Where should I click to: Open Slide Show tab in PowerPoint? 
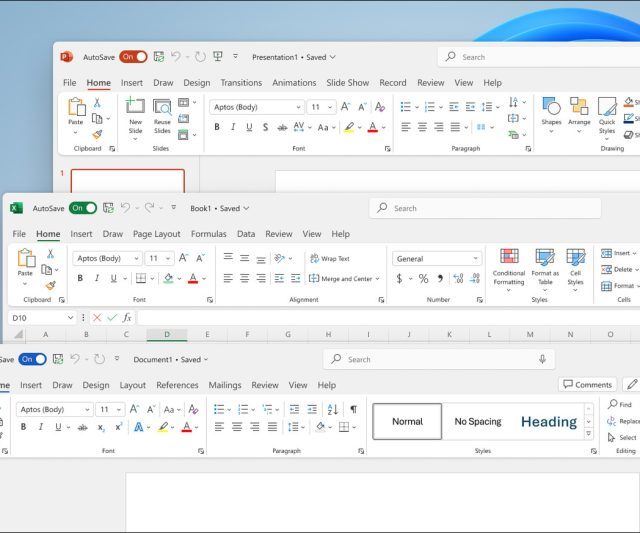tap(347, 83)
